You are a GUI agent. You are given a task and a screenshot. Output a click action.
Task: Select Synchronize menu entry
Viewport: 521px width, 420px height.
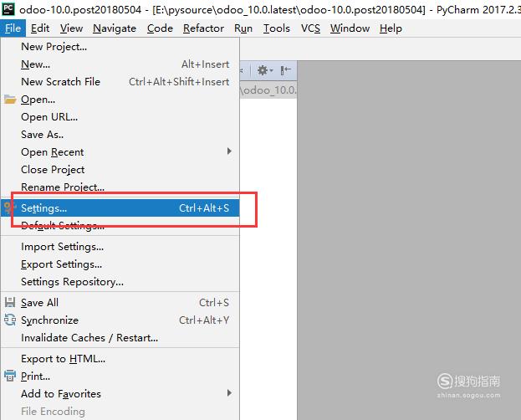(120, 320)
